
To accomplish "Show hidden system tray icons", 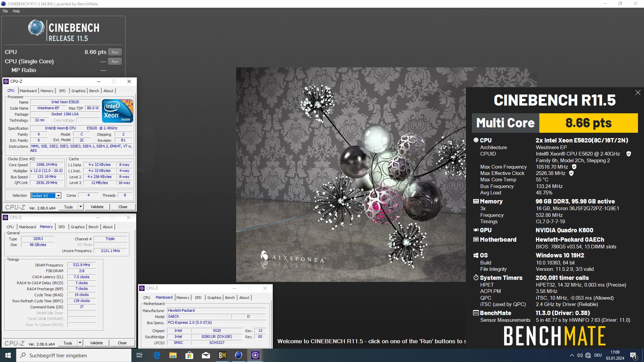I will pyautogui.click(x=572, y=355).
